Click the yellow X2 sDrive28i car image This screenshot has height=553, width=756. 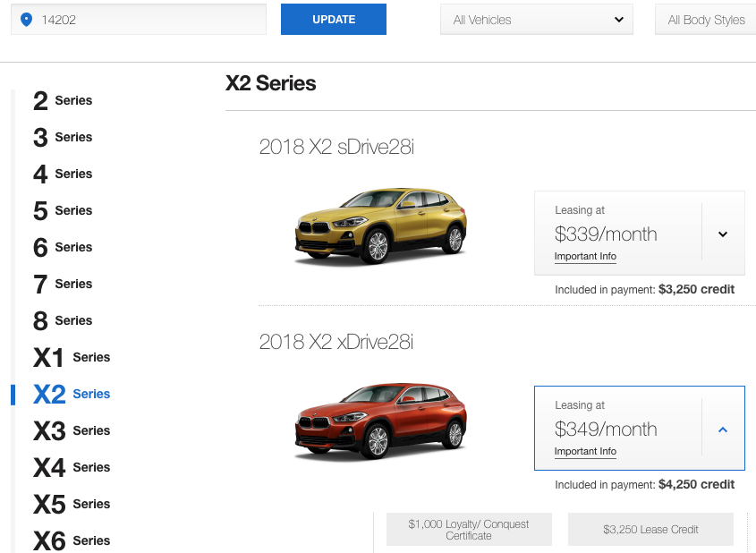(x=381, y=225)
